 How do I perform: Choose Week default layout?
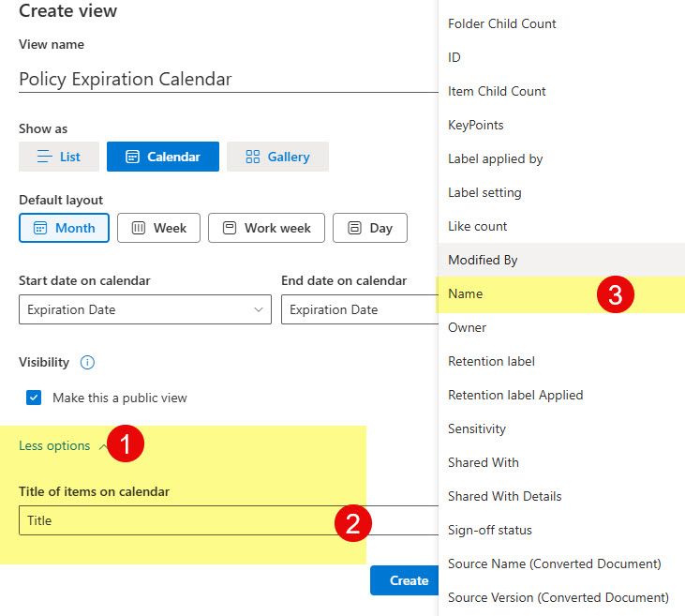158,228
